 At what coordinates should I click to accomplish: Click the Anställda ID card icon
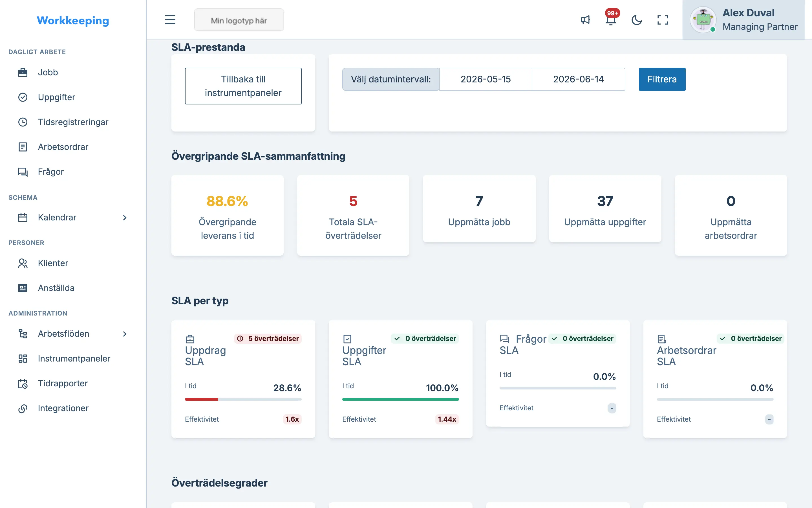[23, 288]
